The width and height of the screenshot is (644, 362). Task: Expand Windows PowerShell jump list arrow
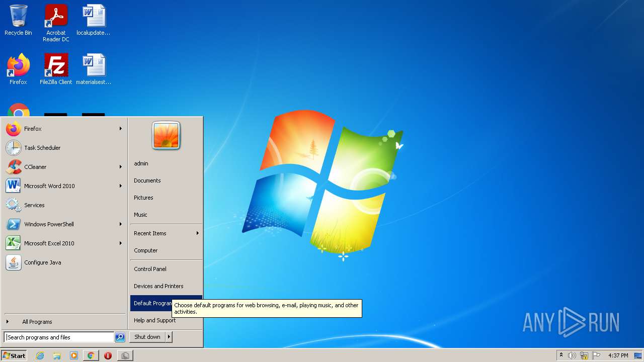tap(121, 224)
